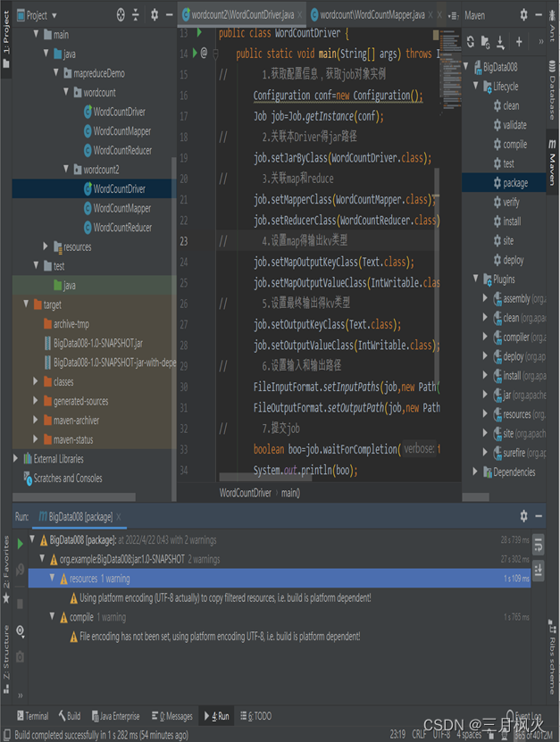The image size is (560, 742).
Task: Hide the Run panel with minus icon
Action: (539, 516)
